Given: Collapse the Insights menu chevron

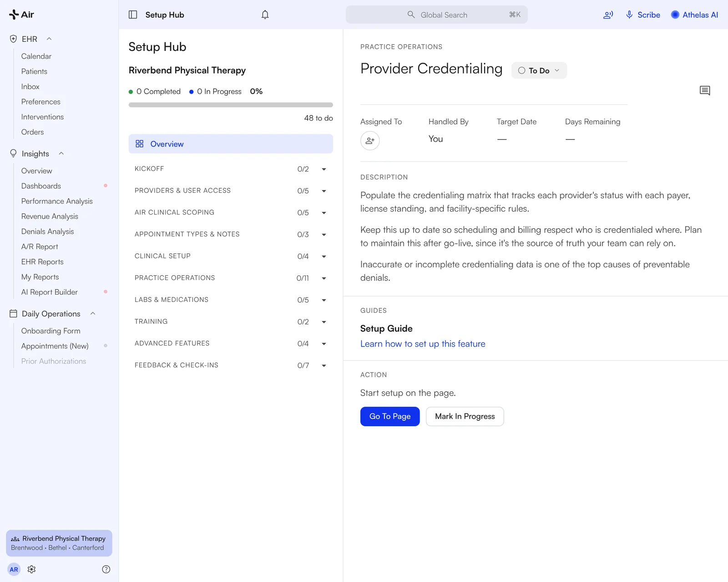Looking at the screenshot, I should [x=61, y=154].
